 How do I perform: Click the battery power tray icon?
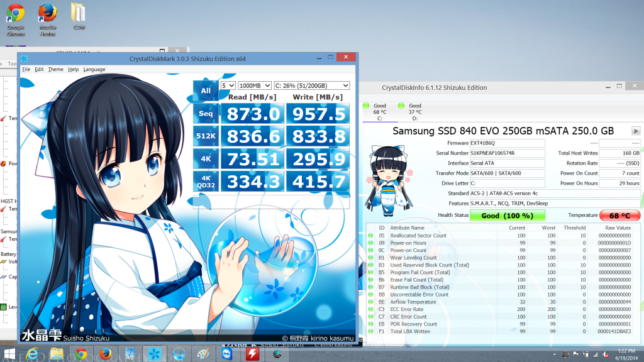586,354
